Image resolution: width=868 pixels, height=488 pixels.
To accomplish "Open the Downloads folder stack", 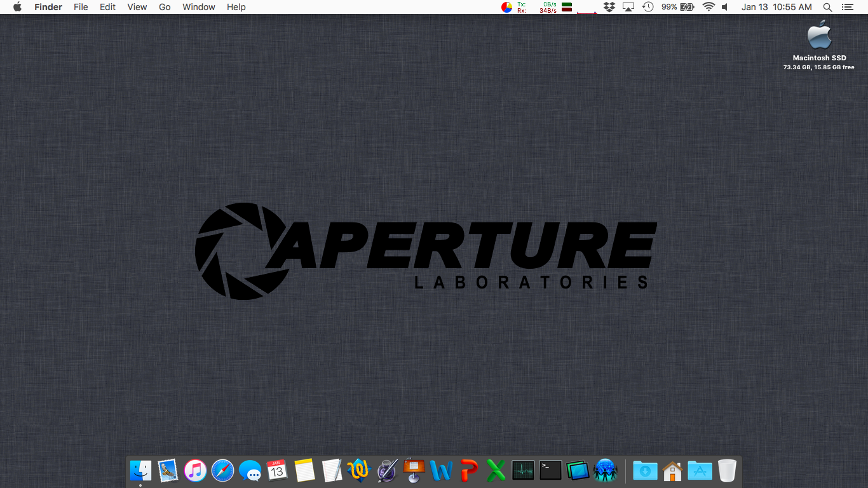I will [645, 471].
